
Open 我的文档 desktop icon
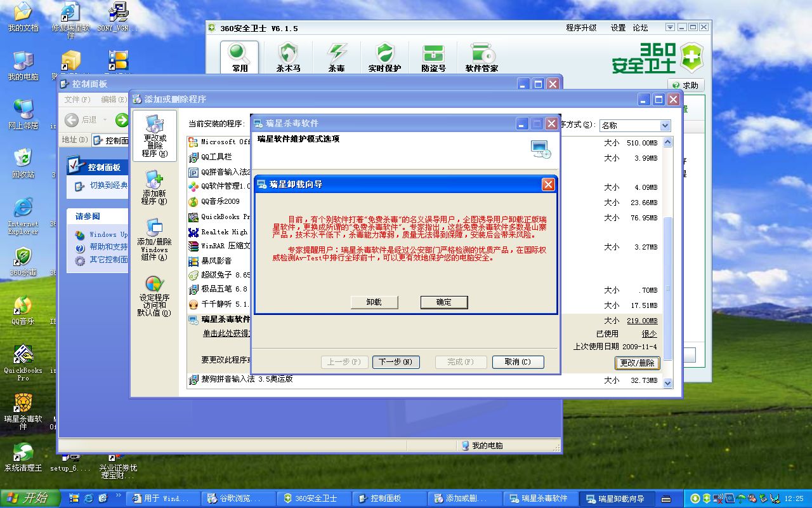click(23, 17)
